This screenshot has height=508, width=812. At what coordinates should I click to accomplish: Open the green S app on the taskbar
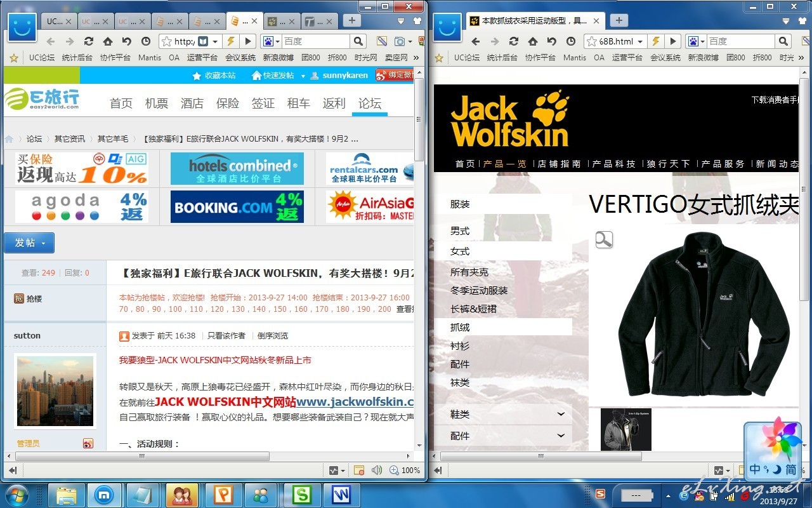(x=301, y=495)
